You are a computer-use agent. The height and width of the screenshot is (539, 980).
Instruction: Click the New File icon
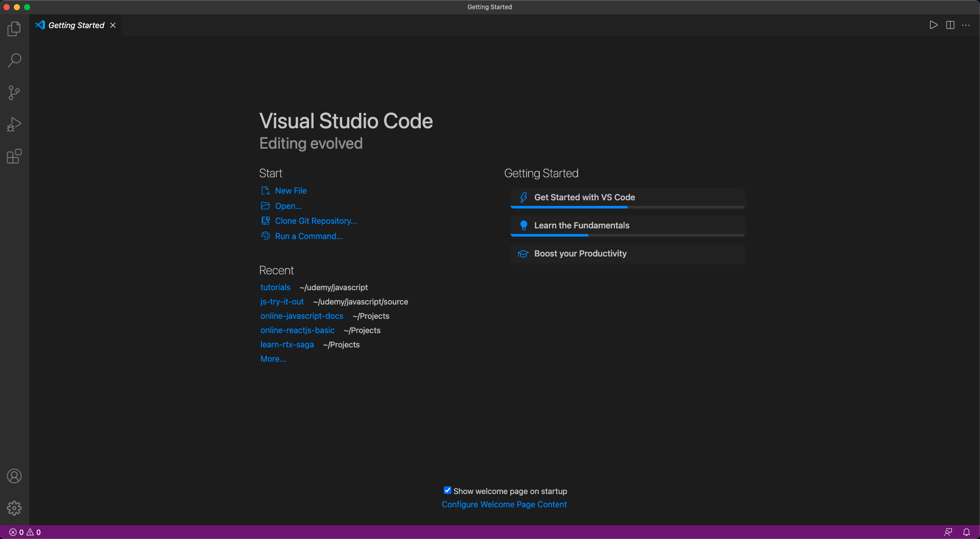[x=266, y=191]
